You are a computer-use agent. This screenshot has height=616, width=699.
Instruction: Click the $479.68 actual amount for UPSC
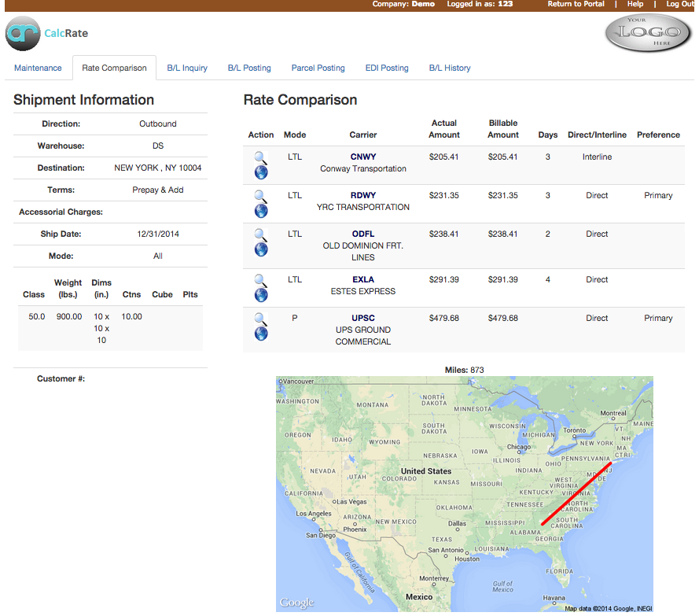(x=443, y=318)
